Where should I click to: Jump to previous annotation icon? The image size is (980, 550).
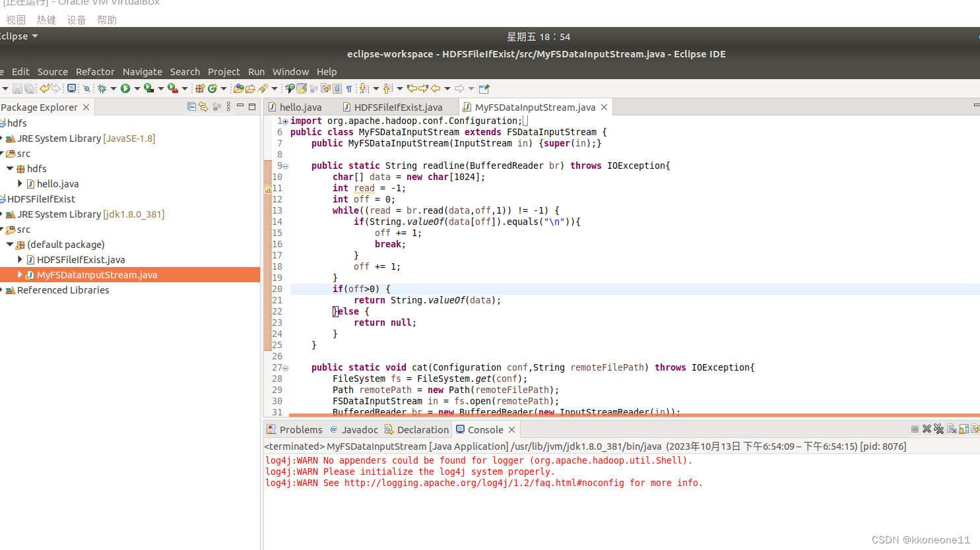click(x=387, y=88)
